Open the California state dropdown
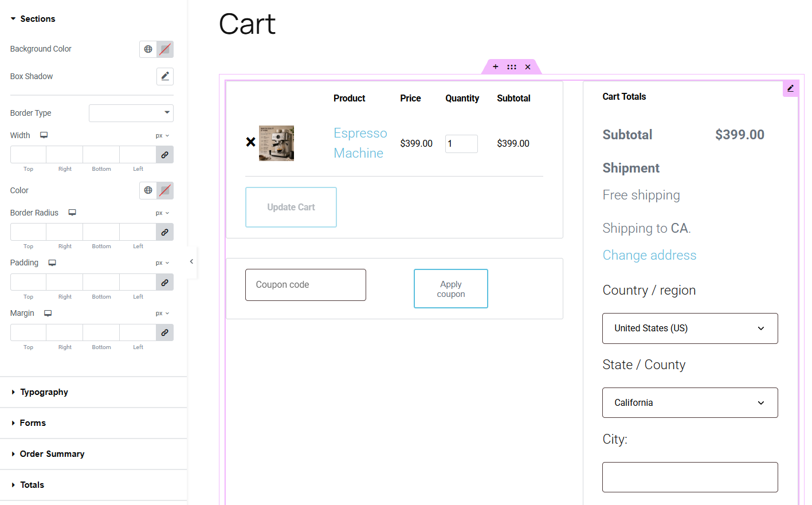The width and height of the screenshot is (812, 505). [690, 403]
